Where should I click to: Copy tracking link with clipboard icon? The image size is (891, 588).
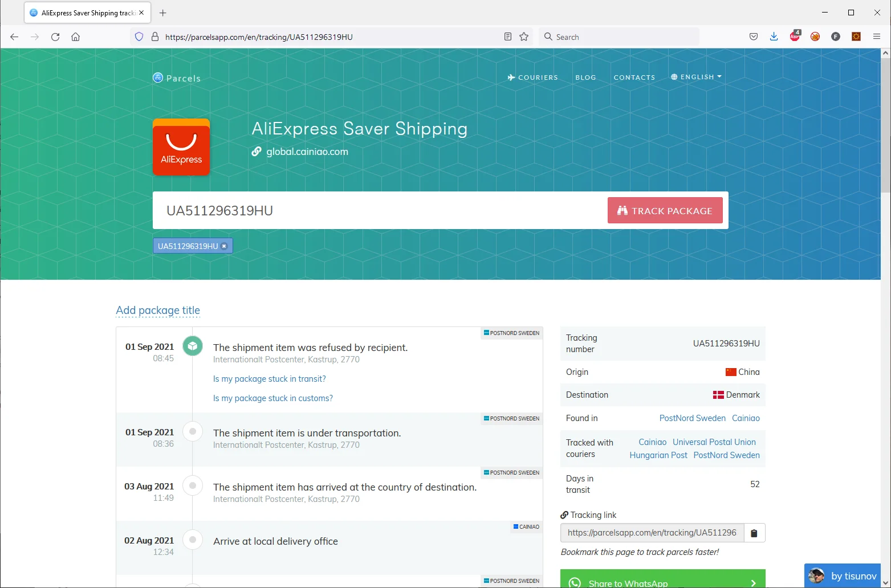pos(754,533)
